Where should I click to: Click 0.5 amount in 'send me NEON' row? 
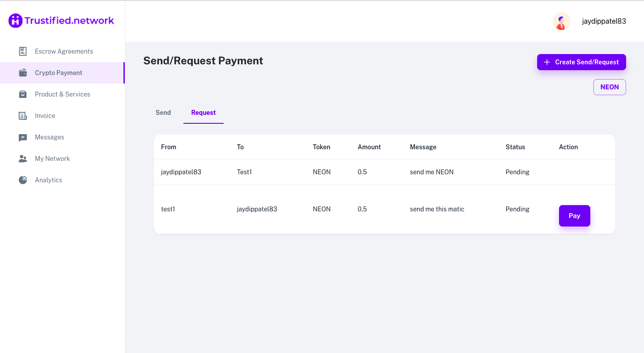coord(362,172)
